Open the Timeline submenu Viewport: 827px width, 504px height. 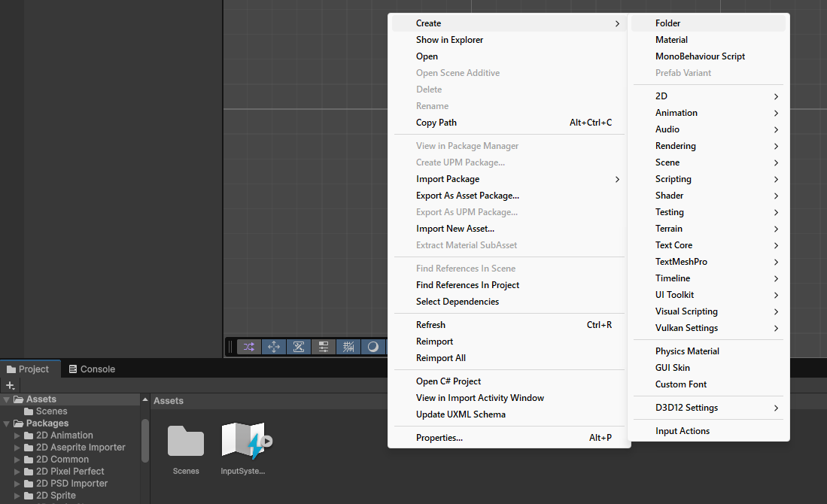click(708, 278)
